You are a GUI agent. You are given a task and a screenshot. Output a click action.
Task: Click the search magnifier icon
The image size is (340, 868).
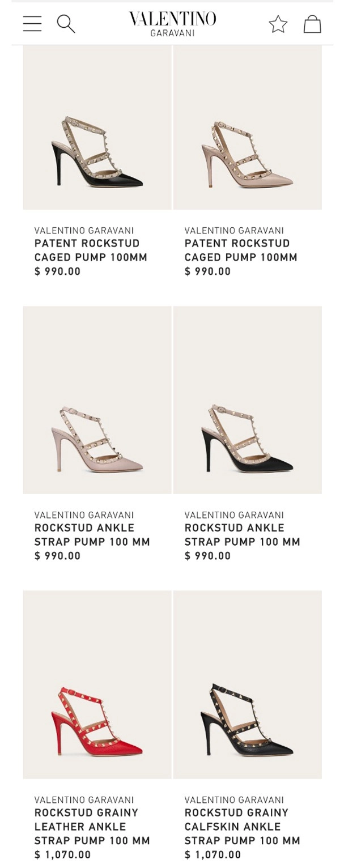click(x=66, y=24)
